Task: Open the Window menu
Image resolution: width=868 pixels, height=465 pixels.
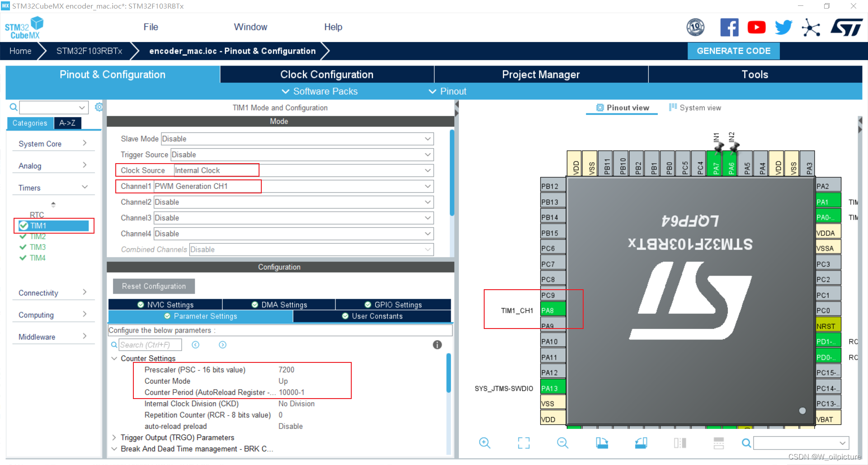Action: tap(250, 27)
